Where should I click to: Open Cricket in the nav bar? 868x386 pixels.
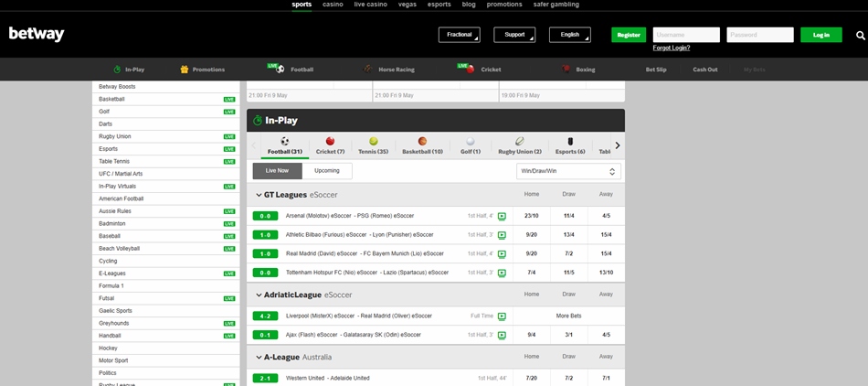pos(480,70)
